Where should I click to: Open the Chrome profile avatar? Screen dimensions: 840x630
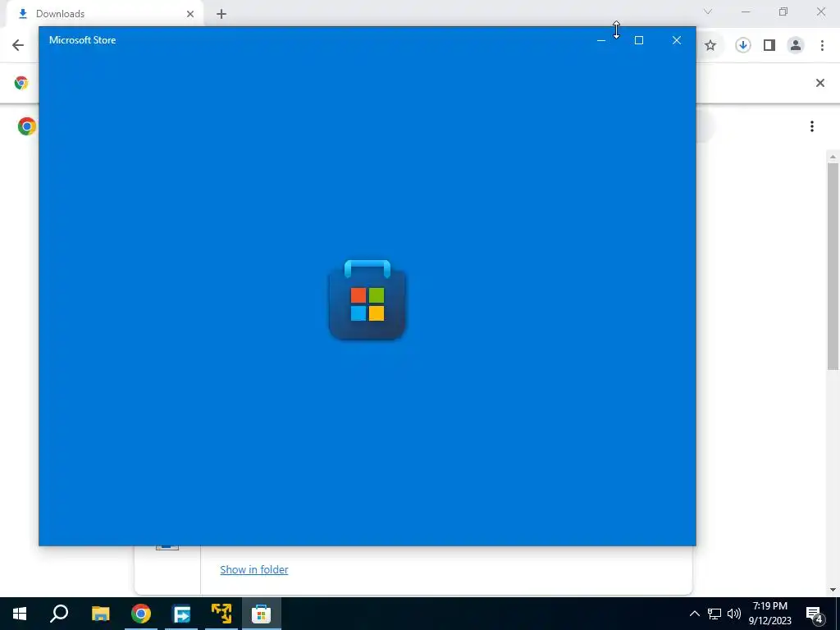click(x=796, y=46)
